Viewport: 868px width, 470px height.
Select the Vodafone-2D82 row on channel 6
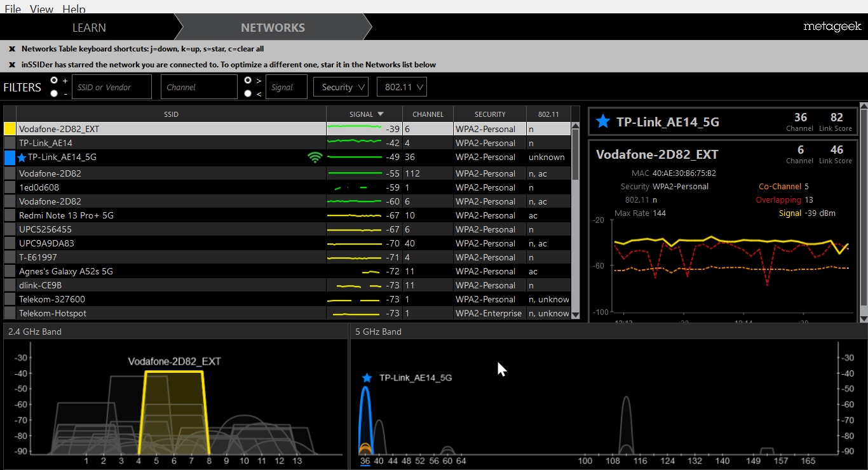click(x=287, y=201)
